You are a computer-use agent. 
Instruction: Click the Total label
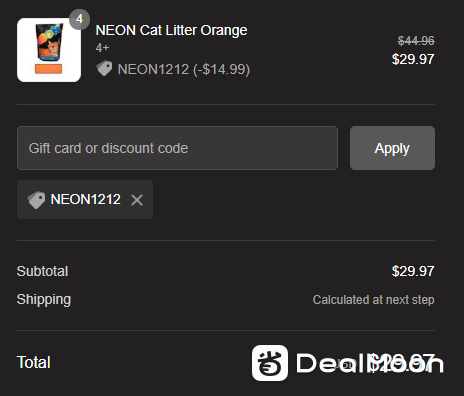pyautogui.click(x=34, y=362)
